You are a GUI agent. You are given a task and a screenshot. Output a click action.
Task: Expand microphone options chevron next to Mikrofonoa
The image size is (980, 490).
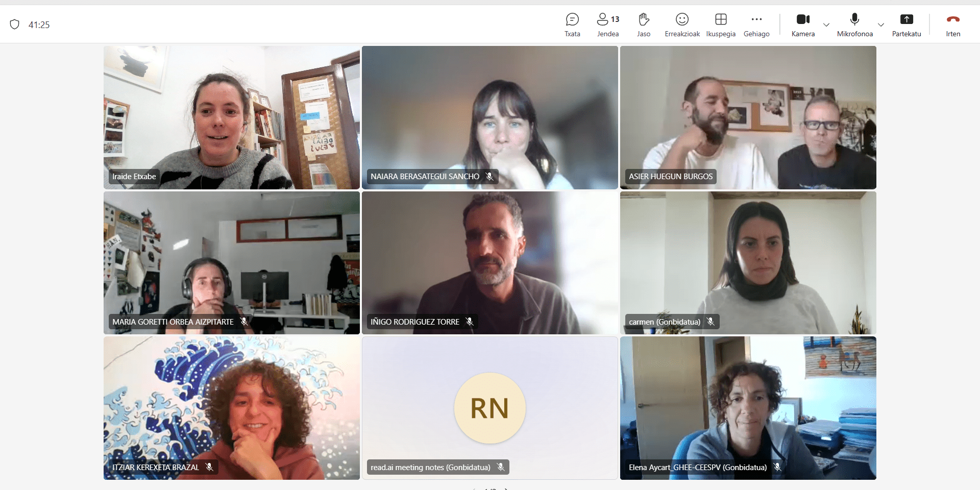[881, 24]
